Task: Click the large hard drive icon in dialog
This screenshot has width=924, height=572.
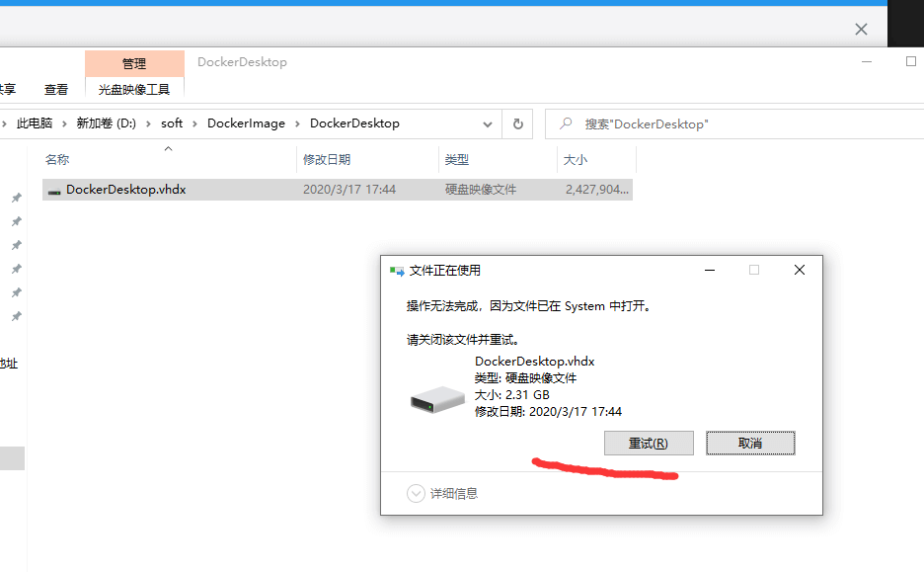Action: coord(437,399)
